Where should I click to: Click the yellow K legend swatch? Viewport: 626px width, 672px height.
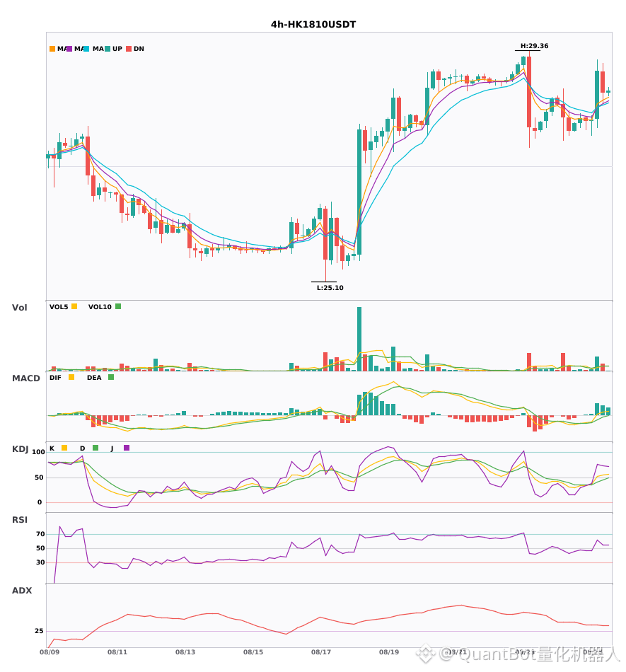64,448
